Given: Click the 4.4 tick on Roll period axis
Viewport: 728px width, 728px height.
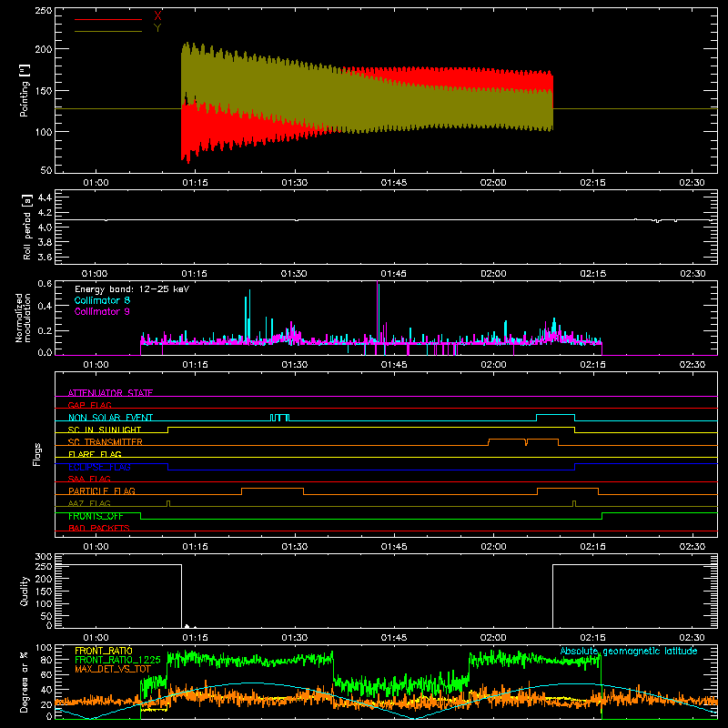Looking at the screenshot, I should pos(45,197).
